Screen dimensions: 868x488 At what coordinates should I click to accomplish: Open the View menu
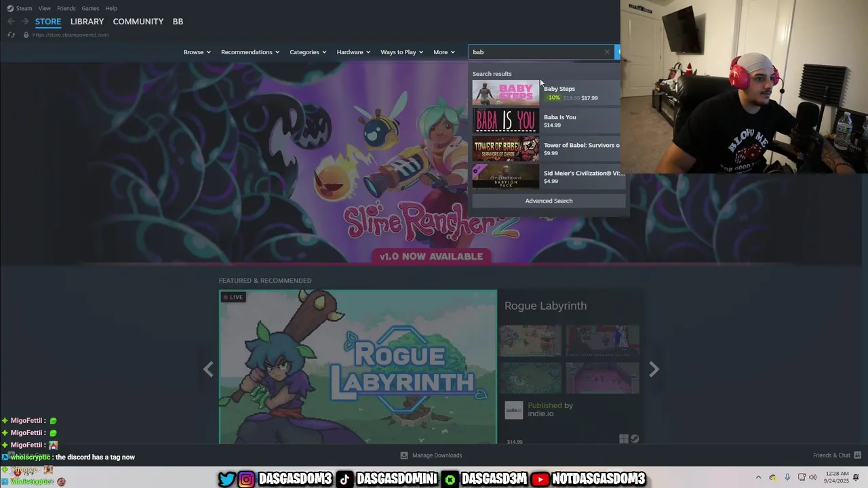pyautogui.click(x=45, y=8)
